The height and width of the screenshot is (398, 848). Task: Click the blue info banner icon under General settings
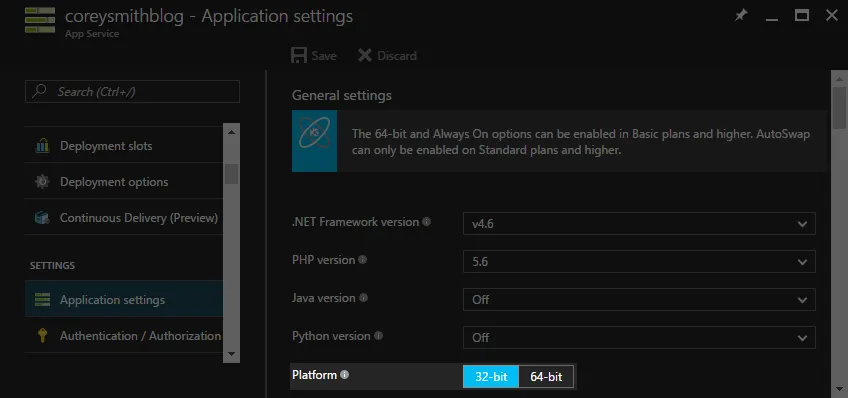coord(314,141)
